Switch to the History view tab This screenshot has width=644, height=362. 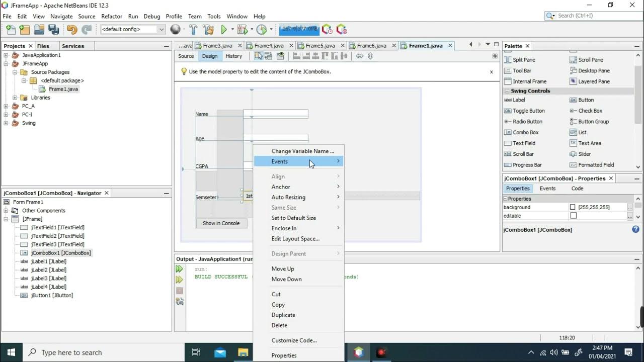[233, 56]
